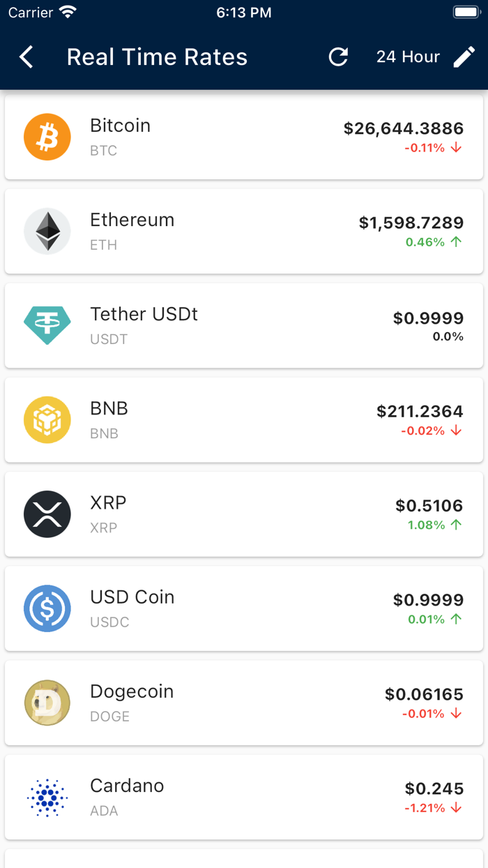Viewport: 488px width, 868px height.
Task: Go back using the back arrow
Action: coord(26,57)
